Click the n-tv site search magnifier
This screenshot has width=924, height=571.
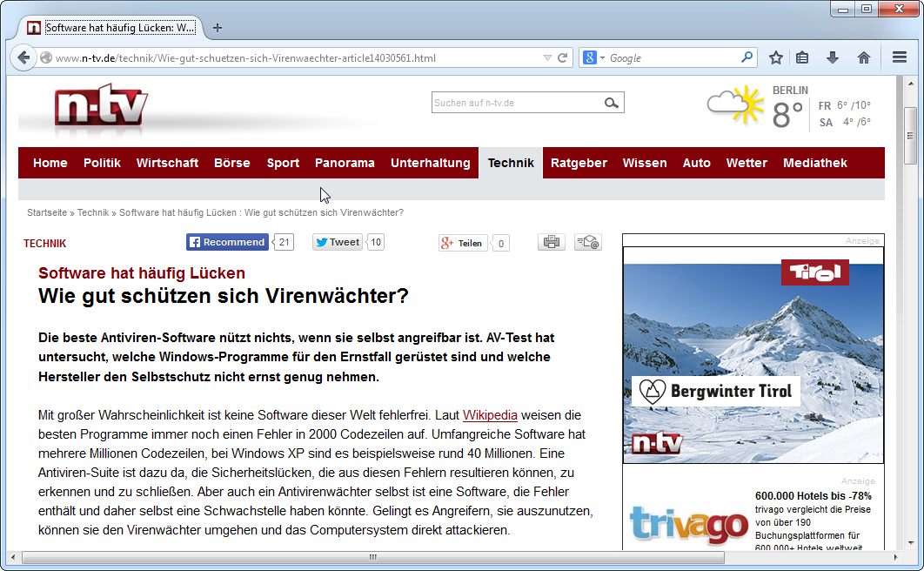pyautogui.click(x=612, y=103)
